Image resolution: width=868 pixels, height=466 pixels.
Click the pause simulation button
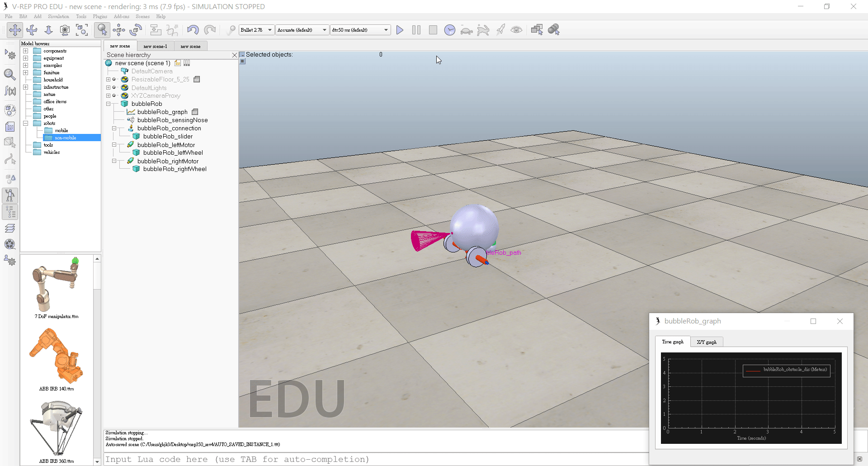pos(416,30)
